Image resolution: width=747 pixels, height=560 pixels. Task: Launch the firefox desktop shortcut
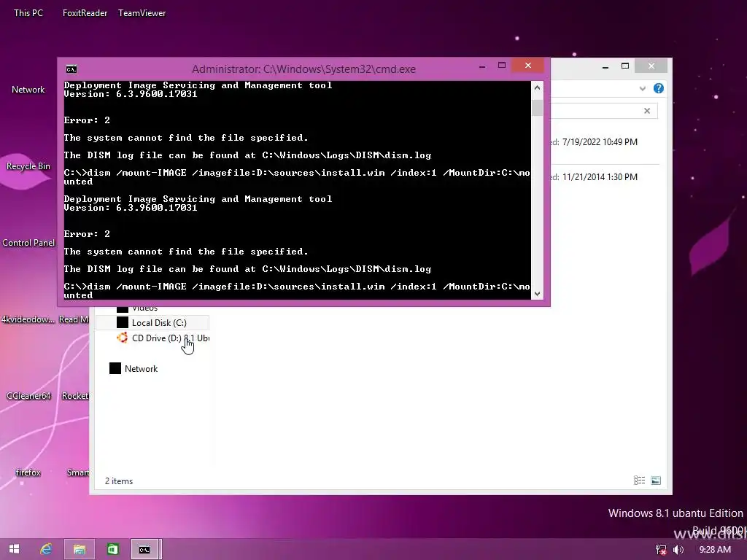(28, 472)
